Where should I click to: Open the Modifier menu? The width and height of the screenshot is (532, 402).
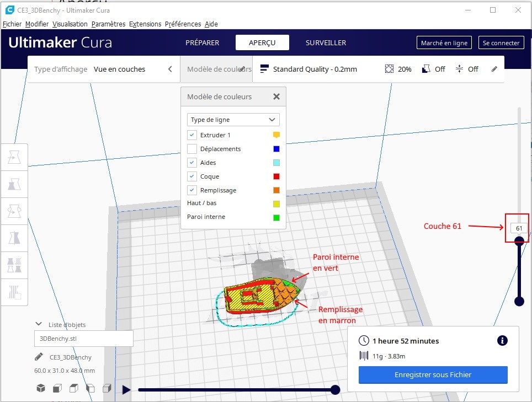(37, 24)
